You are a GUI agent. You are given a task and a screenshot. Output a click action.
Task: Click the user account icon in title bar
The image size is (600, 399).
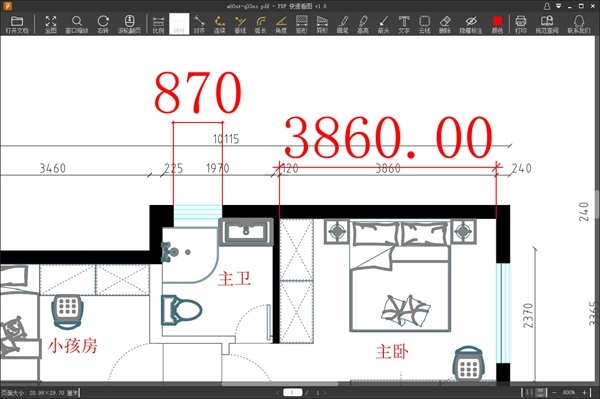547,6
